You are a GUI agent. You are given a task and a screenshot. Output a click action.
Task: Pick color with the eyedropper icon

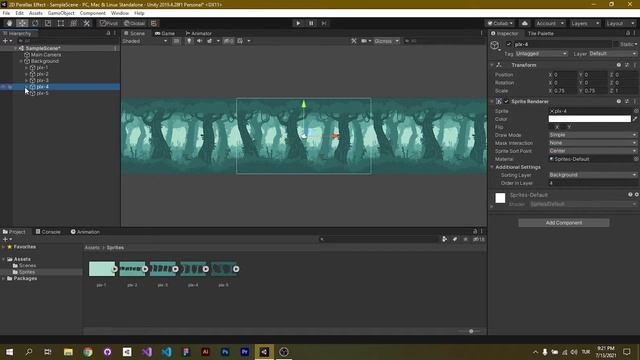pos(635,119)
